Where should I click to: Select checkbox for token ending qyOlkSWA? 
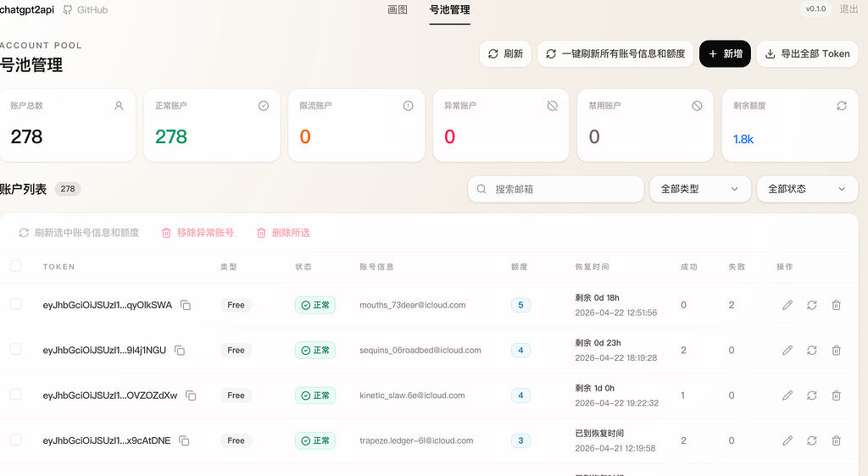click(x=16, y=304)
